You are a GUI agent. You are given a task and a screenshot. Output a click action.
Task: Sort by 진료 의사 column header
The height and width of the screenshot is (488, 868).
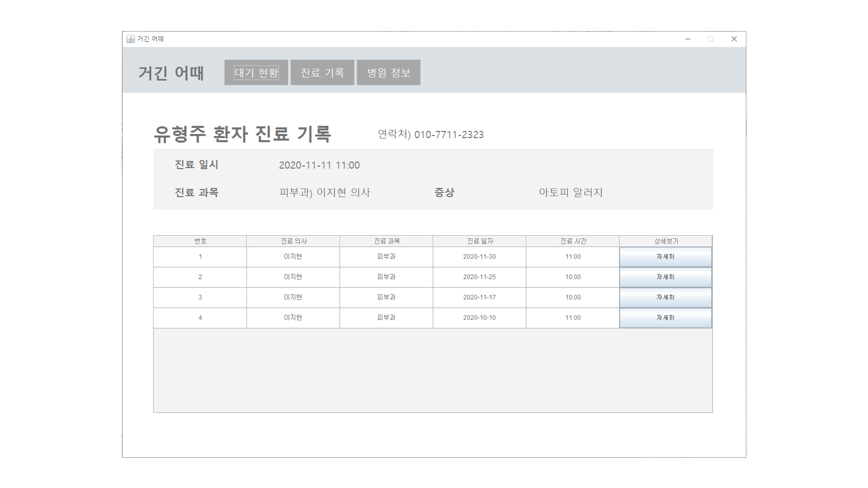point(293,241)
